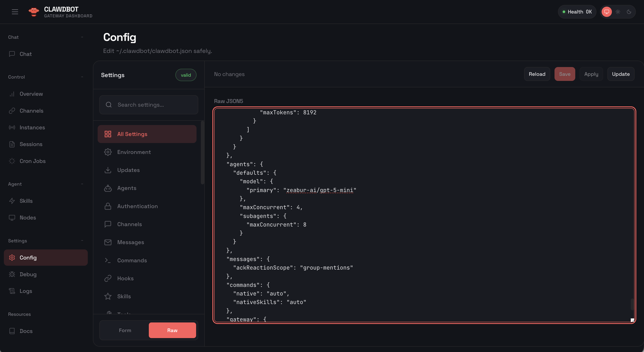Select the system theme monitor icon

607,12
